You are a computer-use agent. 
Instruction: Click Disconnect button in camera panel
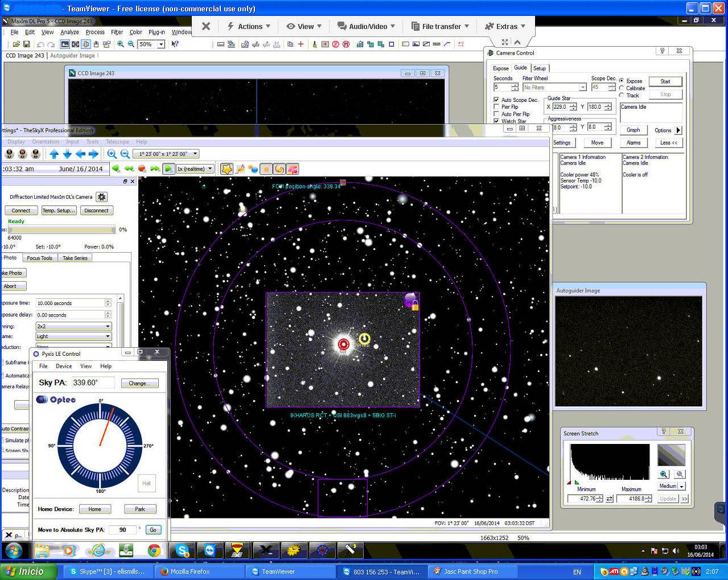(96, 211)
